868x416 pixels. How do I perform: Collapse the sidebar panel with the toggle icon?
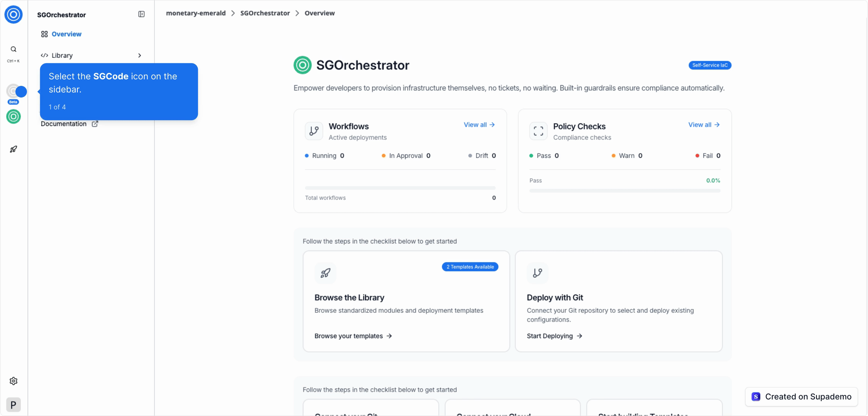(141, 14)
